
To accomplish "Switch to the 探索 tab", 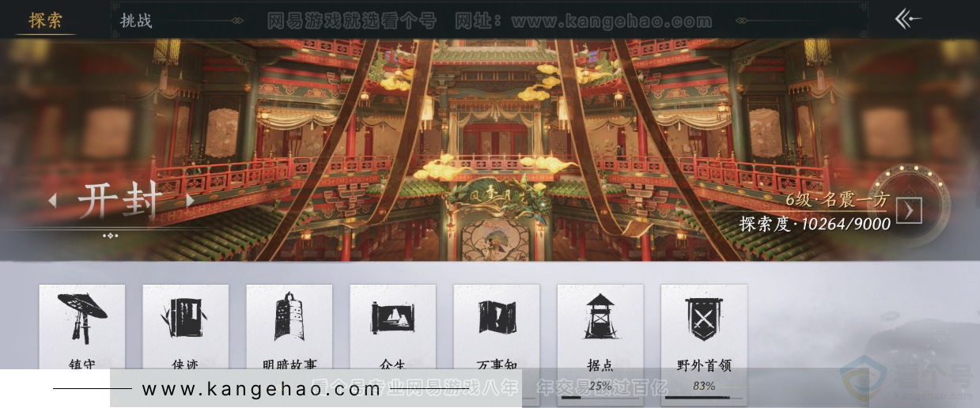I will (x=45, y=21).
